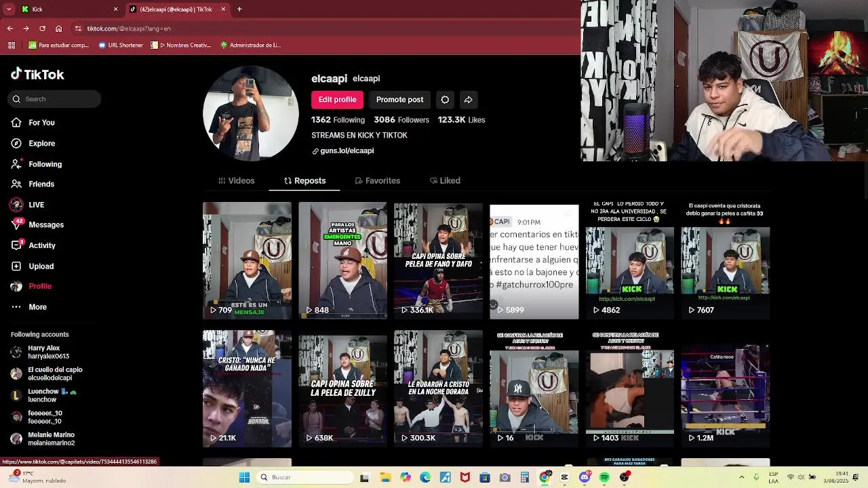Image resolution: width=868 pixels, height=488 pixels.
Task: Open the 3086 Followers list
Action: (x=401, y=120)
